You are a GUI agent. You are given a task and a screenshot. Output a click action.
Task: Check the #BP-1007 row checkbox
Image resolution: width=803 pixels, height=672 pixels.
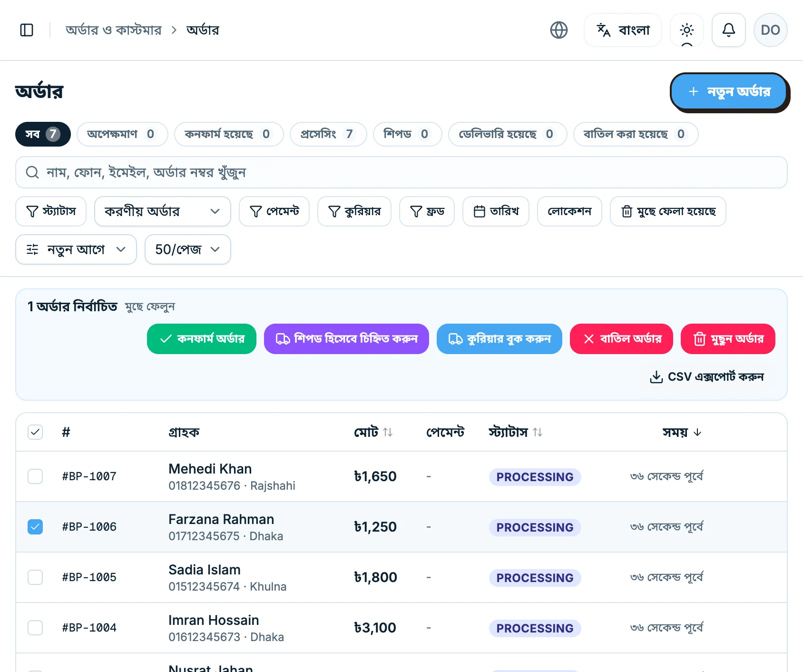click(x=35, y=476)
